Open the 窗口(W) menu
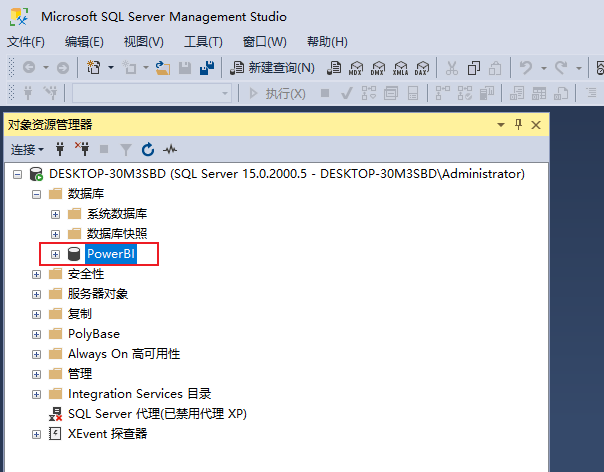604x472 pixels. [265, 42]
